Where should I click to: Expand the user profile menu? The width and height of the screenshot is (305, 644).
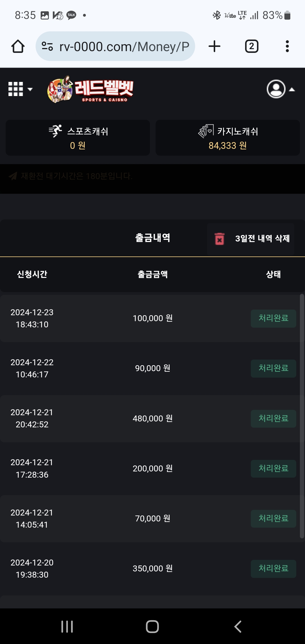[x=280, y=89]
